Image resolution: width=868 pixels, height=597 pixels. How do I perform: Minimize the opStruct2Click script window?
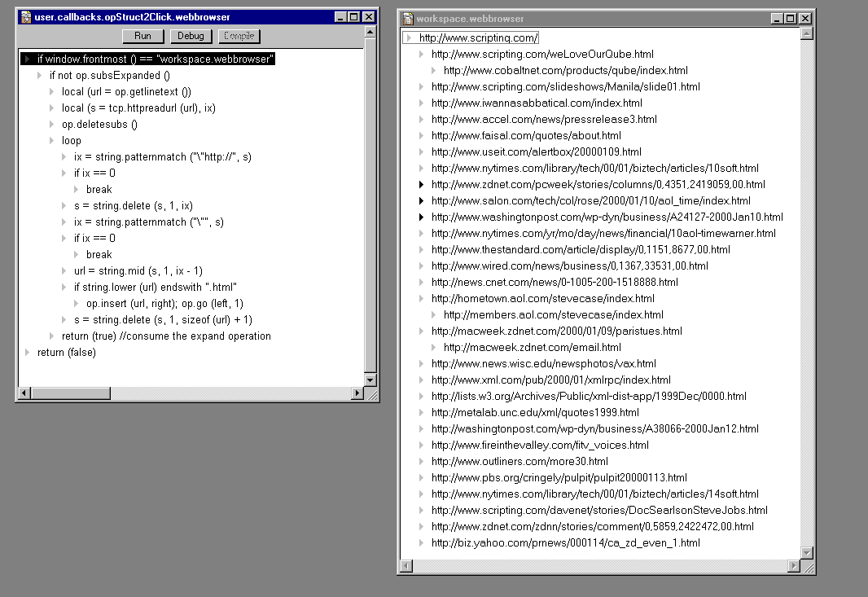coord(340,17)
